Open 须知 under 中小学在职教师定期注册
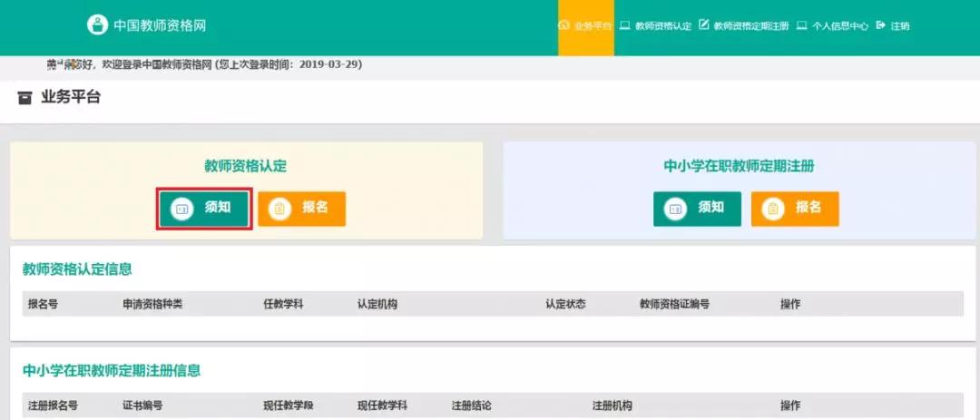The image size is (980, 420). 698,209
